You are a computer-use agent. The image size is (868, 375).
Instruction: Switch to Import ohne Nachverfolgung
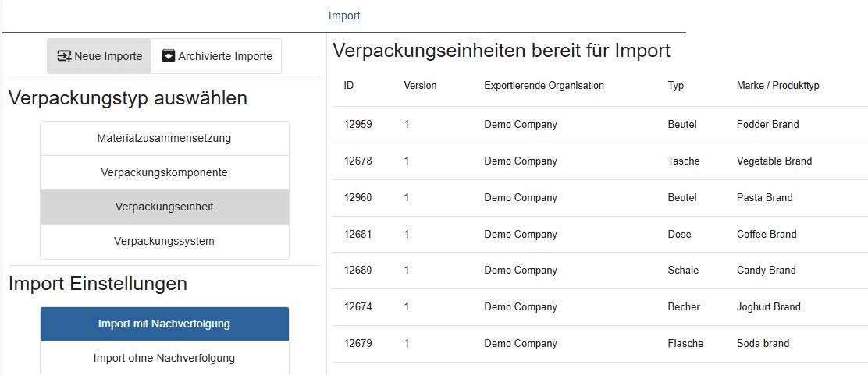tap(164, 358)
